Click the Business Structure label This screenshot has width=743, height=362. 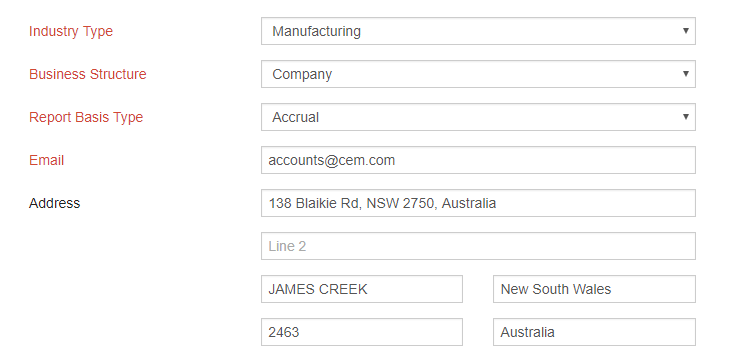click(88, 74)
